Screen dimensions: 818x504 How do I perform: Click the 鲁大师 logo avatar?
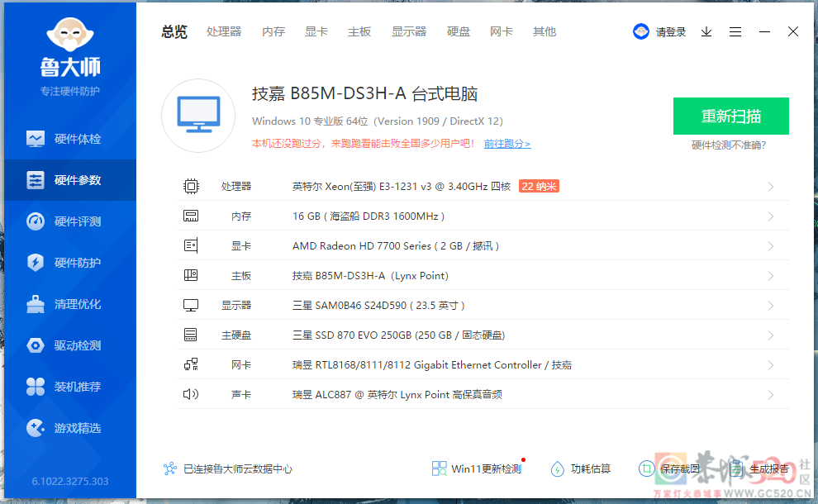(70, 35)
